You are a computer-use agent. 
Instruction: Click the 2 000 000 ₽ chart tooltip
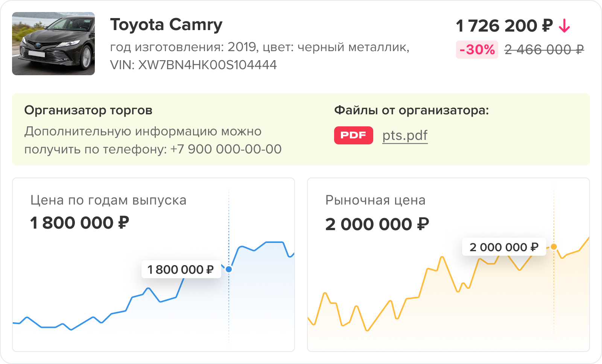pos(504,247)
